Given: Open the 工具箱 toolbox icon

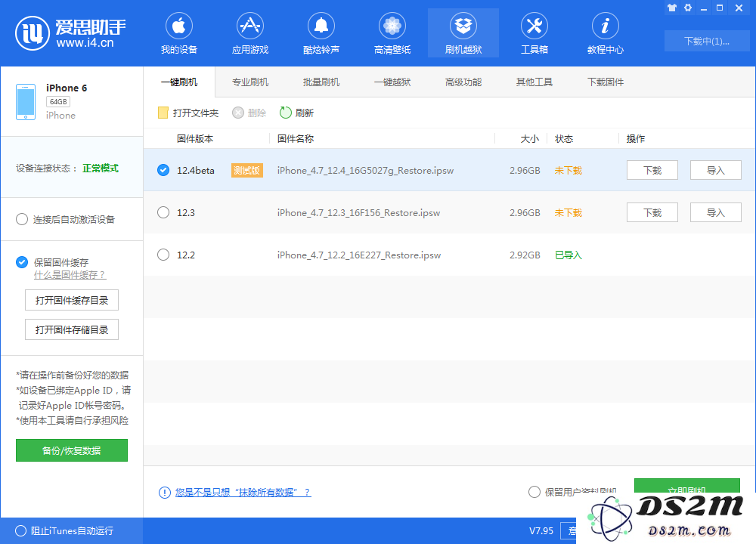Looking at the screenshot, I should [534, 26].
